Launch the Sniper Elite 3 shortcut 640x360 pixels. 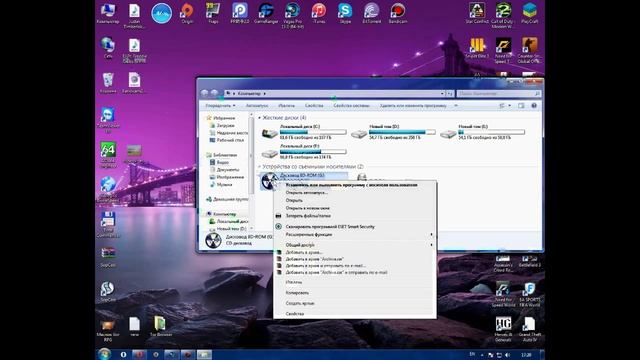pos(477,48)
